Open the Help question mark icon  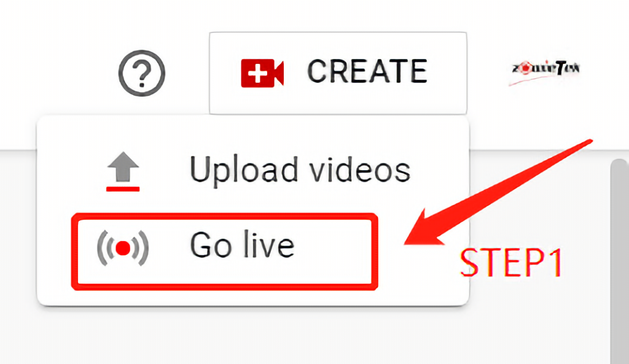142,73
